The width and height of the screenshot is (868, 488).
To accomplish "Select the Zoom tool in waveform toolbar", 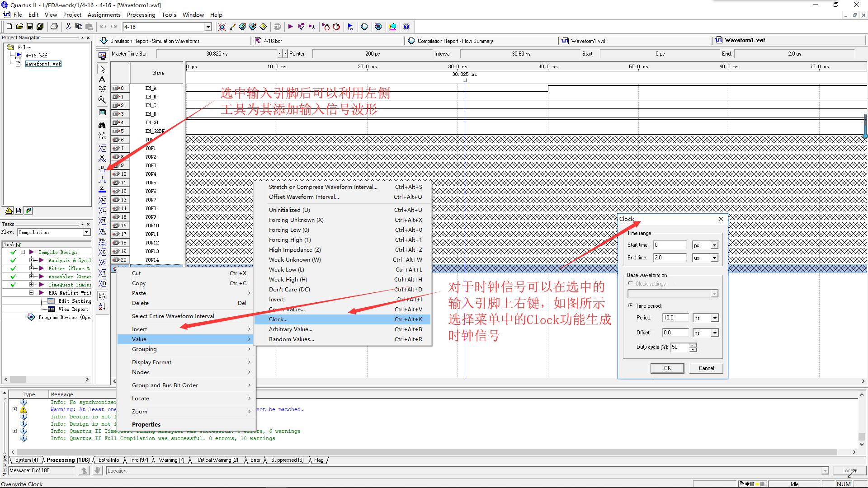I will 102,100.
